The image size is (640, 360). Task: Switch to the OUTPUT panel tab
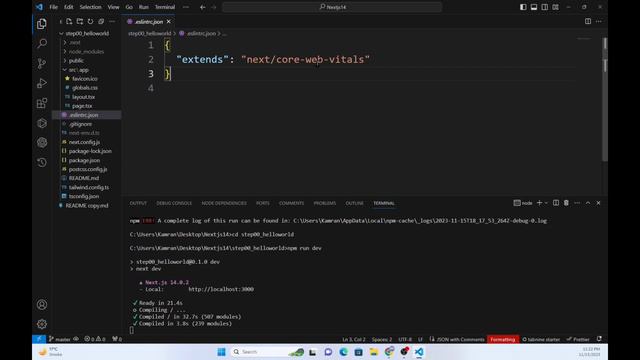(x=138, y=203)
